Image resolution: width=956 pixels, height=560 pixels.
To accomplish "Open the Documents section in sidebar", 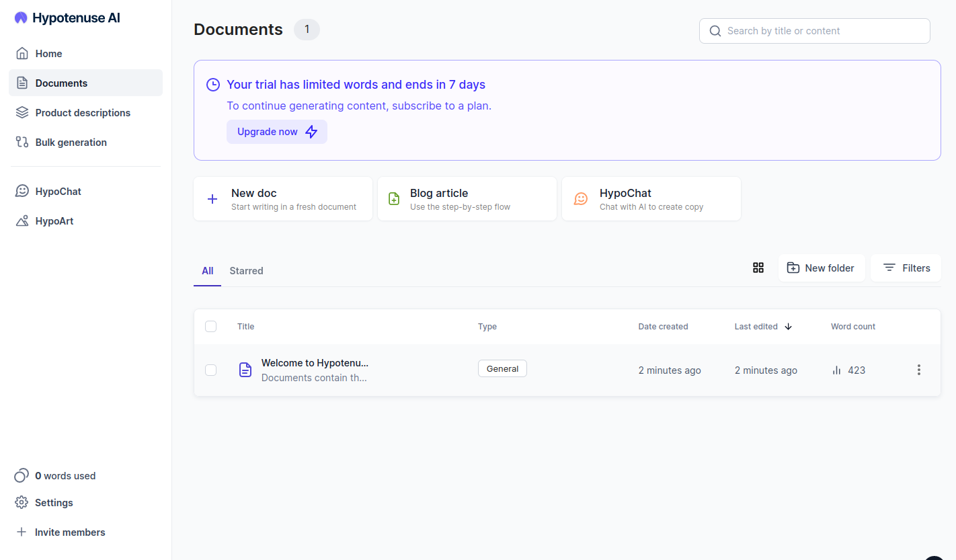I will [x=61, y=83].
